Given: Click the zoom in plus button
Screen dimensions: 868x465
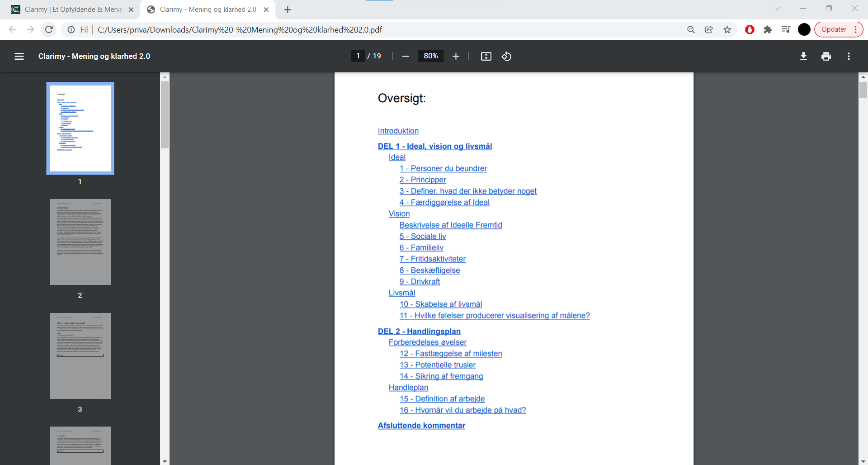Looking at the screenshot, I should tap(456, 56).
